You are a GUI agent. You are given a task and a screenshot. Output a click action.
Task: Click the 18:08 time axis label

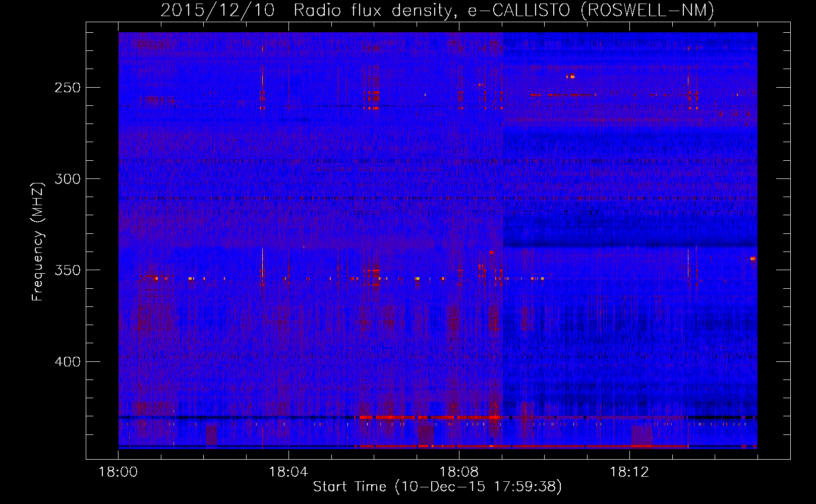(x=459, y=472)
